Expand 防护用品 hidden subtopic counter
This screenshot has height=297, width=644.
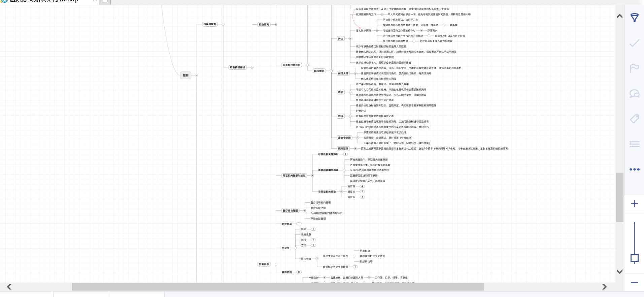299,224
